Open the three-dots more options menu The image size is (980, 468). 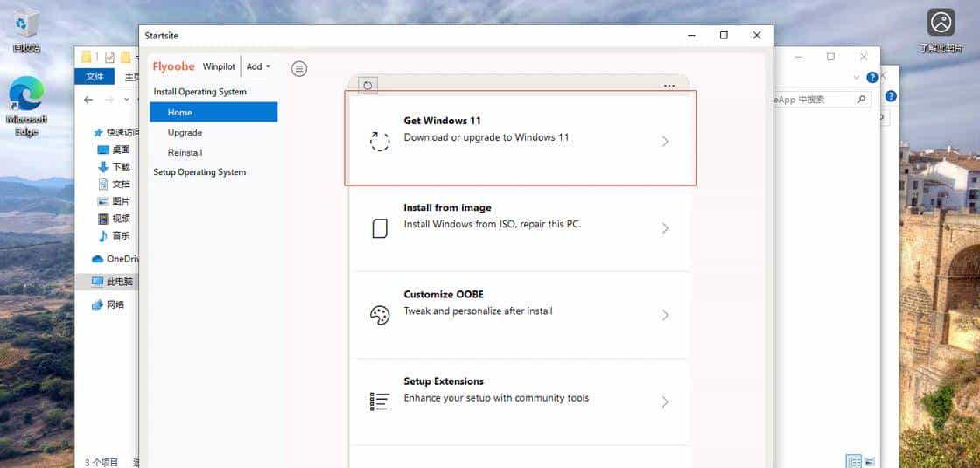[669, 86]
